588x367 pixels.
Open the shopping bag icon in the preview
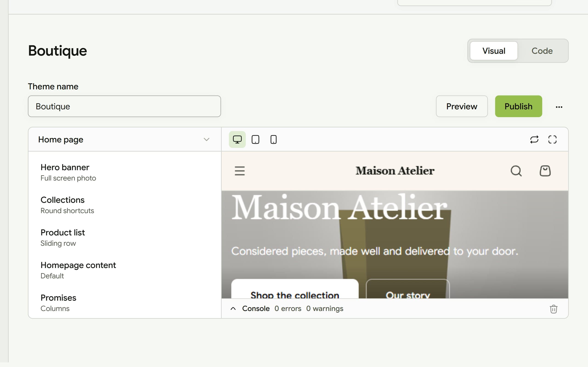(x=545, y=171)
